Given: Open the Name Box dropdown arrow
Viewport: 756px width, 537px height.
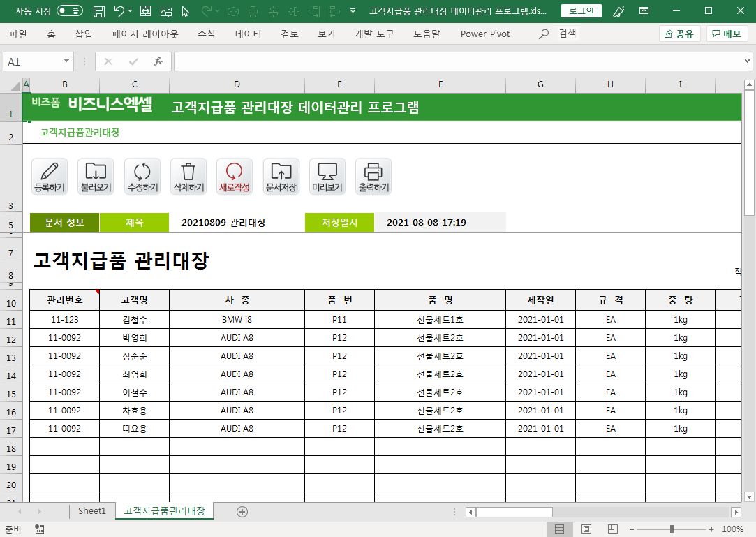Looking at the screenshot, I should (67, 61).
